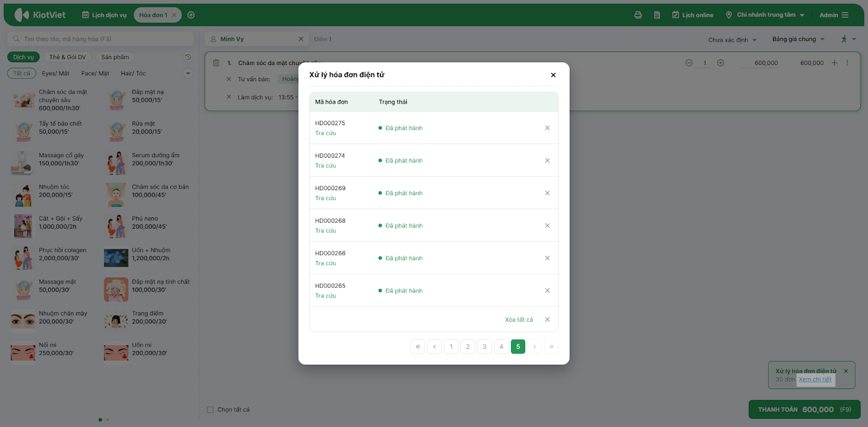Click Tra cứu under invoice HD000274
This screenshot has width=868, height=427.
(x=325, y=166)
